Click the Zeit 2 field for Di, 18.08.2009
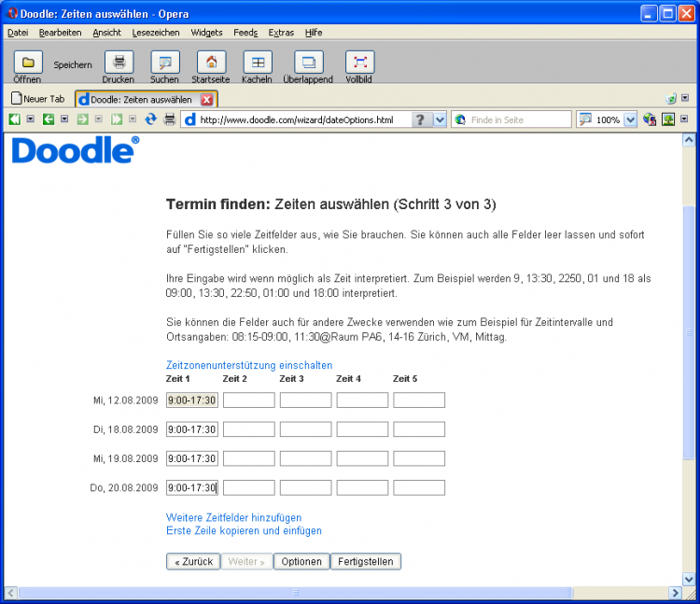 point(248,429)
